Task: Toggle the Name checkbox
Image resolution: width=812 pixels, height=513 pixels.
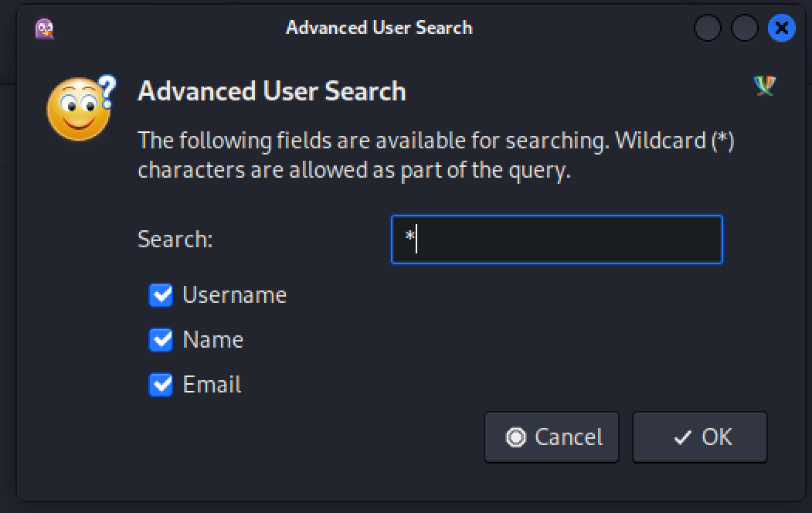Action: point(161,340)
